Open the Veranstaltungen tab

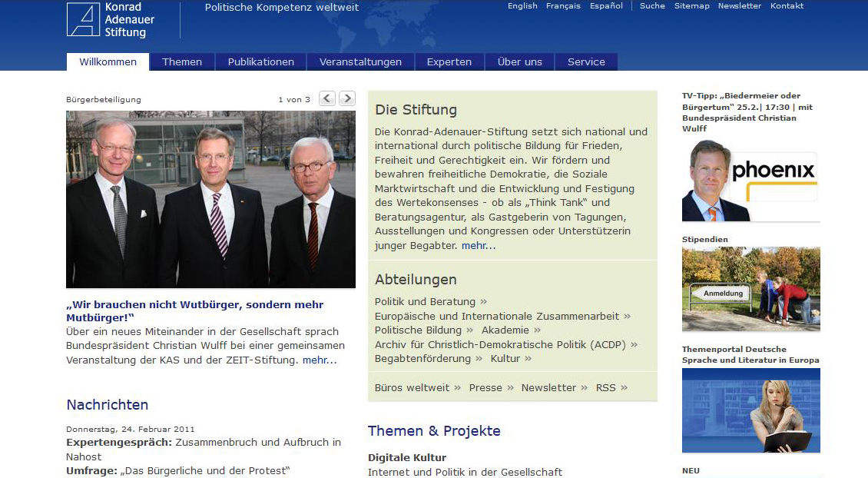(360, 62)
